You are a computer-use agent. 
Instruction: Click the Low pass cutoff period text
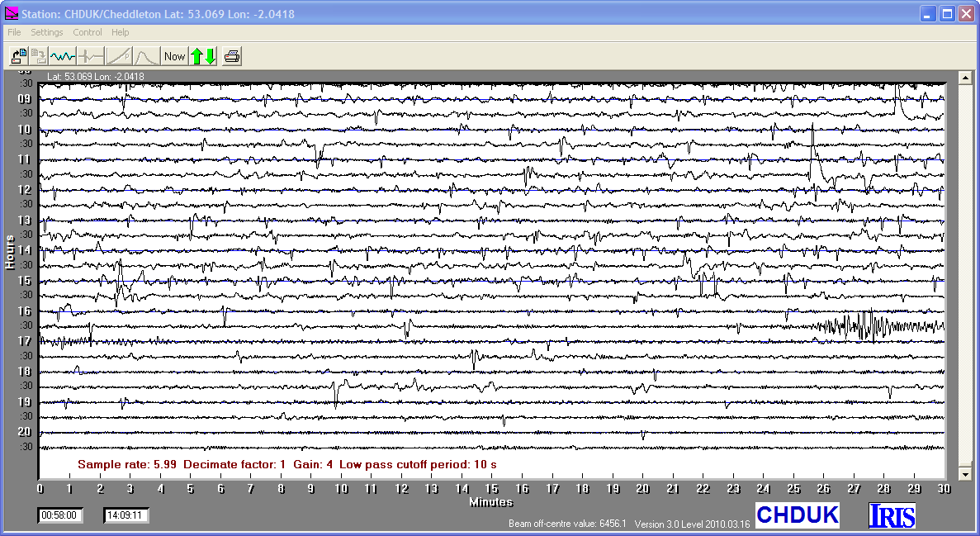418,465
